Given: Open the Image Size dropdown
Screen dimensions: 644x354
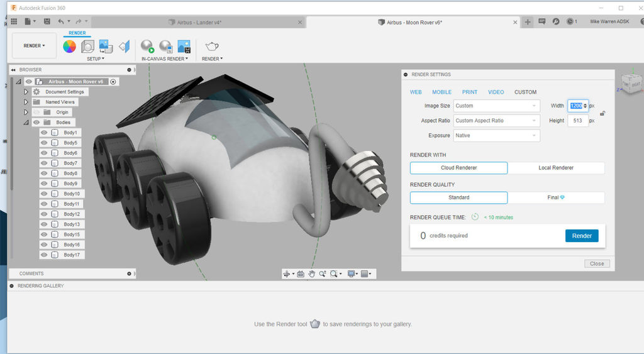Looking at the screenshot, I should pos(497,106).
